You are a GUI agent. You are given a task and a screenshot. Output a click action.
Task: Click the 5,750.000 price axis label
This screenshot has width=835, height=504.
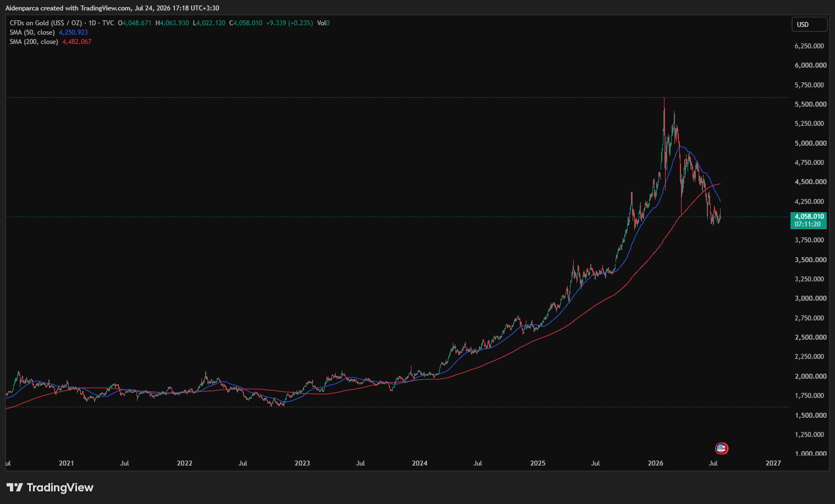810,85
